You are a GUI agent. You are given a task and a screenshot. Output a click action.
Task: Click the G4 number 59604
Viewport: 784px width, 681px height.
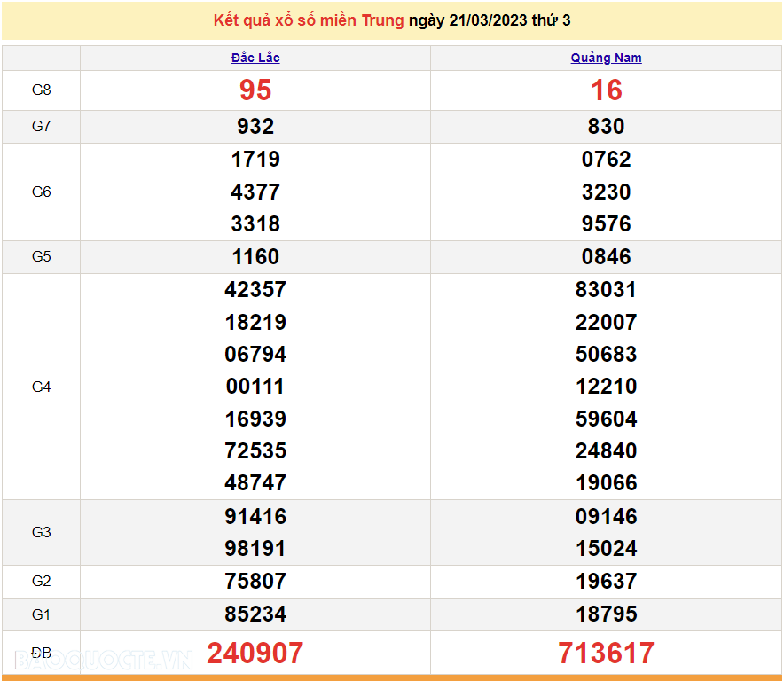click(606, 419)
